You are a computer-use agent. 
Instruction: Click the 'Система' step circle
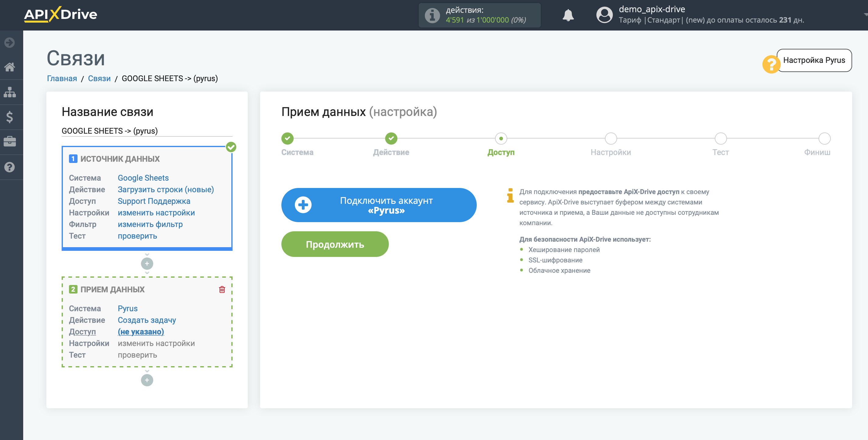click(x=288, y=138)
